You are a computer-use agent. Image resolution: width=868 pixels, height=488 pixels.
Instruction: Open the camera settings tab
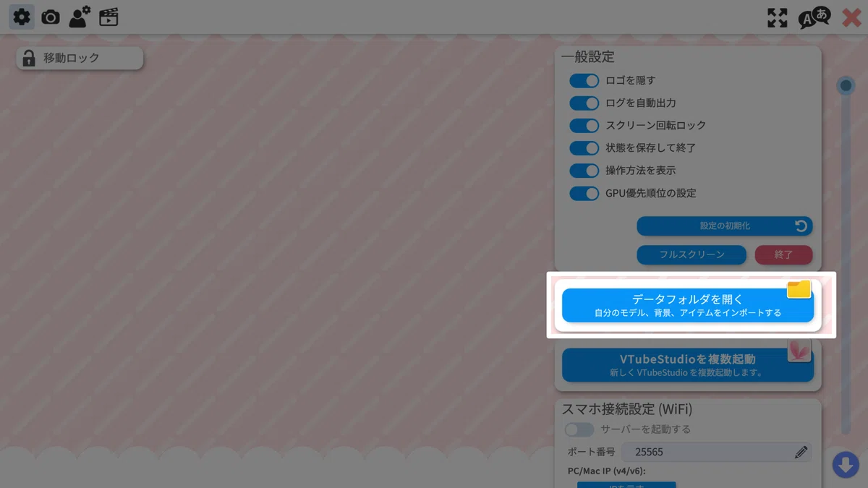click(51, 17)
